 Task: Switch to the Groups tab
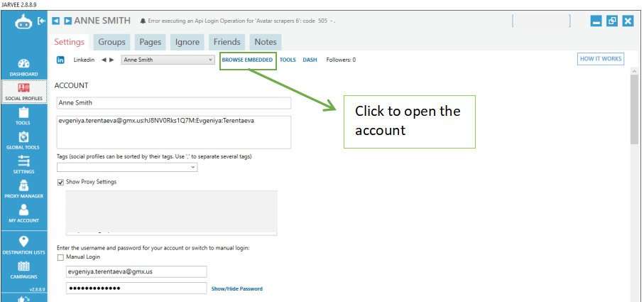[x=111, y=42]
